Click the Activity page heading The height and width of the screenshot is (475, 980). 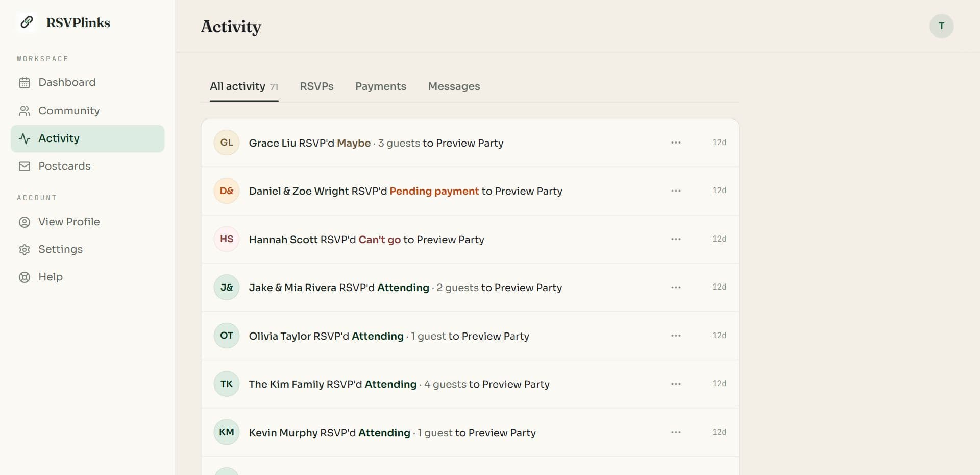[231, 27]
